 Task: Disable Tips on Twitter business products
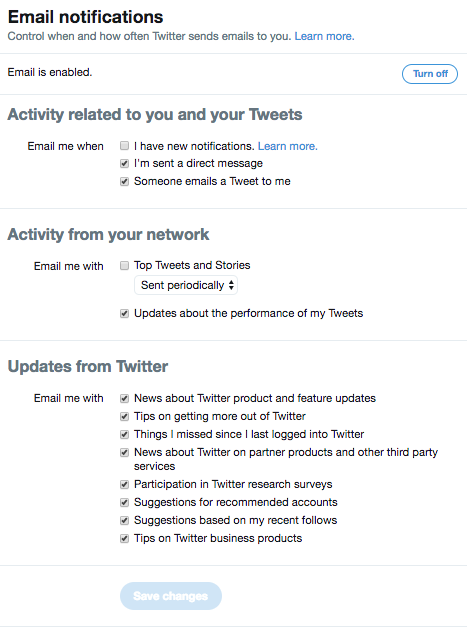124,538
